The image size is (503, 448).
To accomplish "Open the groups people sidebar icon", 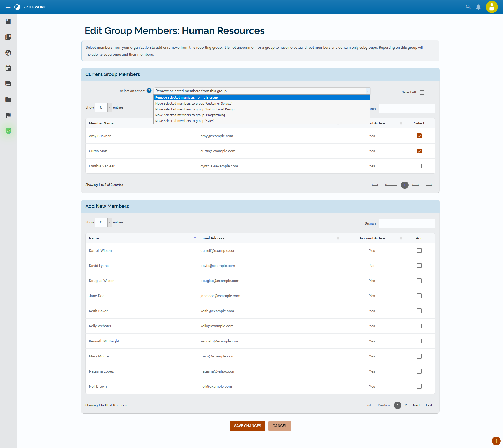I will pyautogui.click(x=8, y=53).
